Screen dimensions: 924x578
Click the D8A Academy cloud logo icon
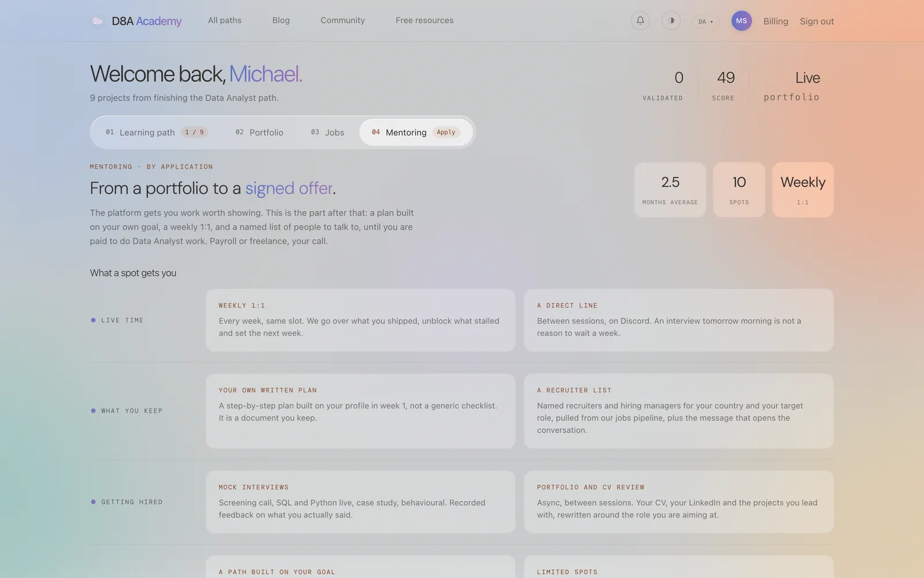[x=98, y=21]
